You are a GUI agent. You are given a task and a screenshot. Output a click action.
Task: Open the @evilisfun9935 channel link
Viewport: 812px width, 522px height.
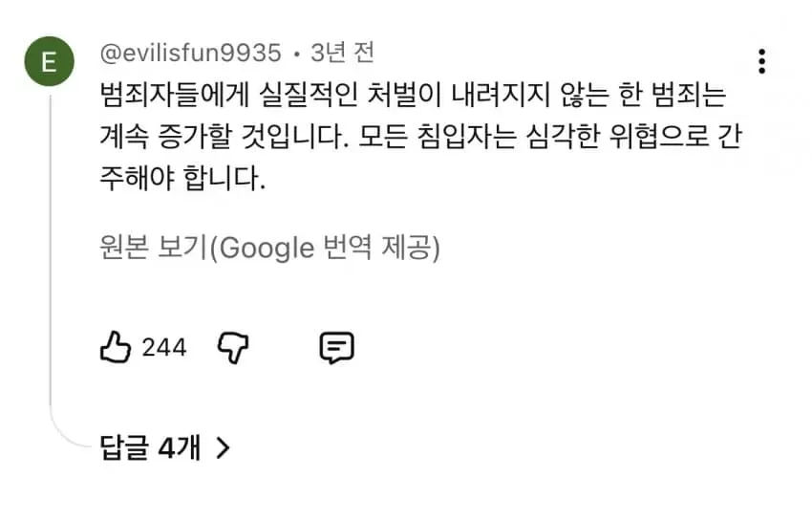[190, 53]
